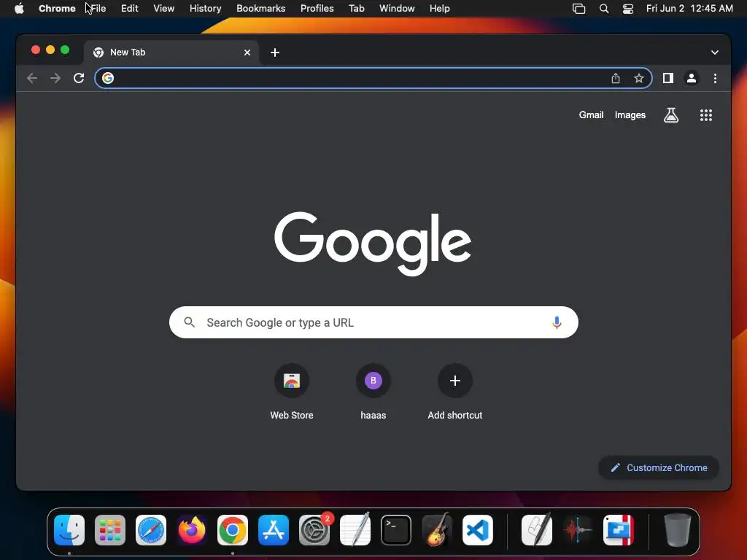Viewport: 747px width, 560px height.
Task: Open the Window menu
Action: (x=397, y=8)
